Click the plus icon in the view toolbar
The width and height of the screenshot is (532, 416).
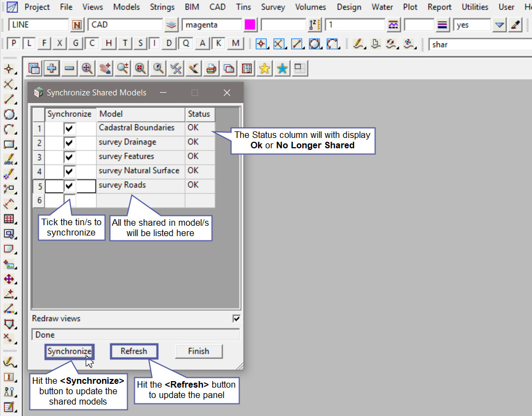(x=52, y=68)
